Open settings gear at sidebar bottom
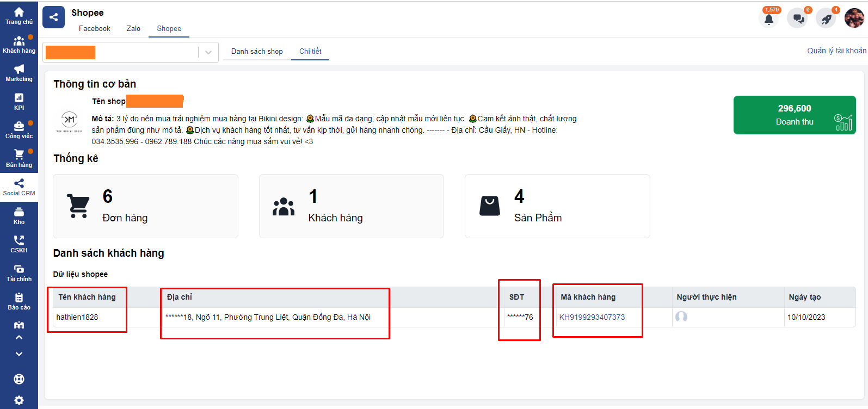 point(19,400)
